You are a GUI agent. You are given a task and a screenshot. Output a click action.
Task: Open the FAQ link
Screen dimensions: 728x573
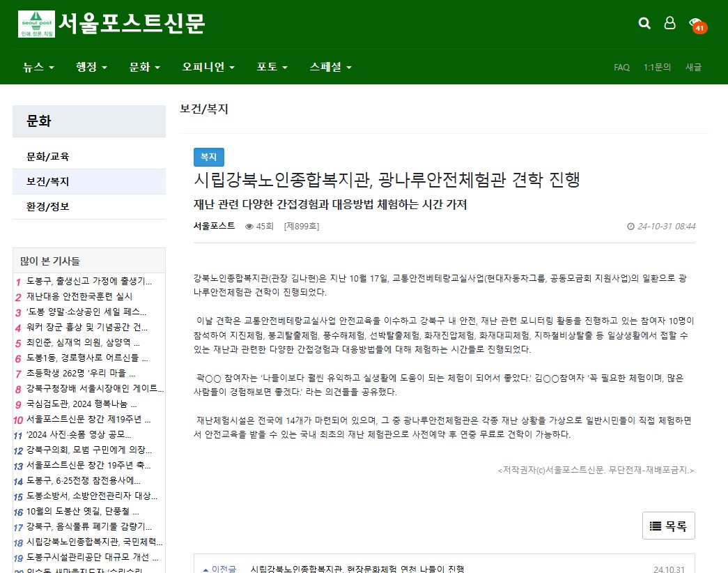(621, 68)
